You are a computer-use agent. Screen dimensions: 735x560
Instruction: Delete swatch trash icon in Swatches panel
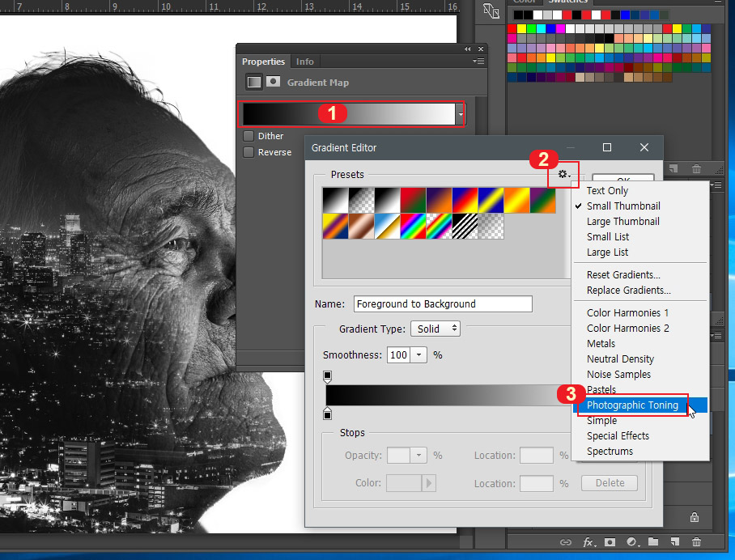coord(697,168)
